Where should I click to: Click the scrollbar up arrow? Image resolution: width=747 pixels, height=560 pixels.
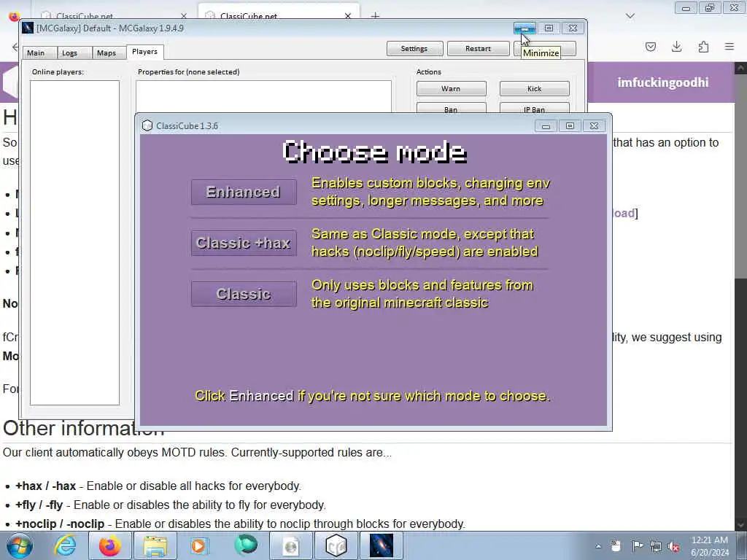[x=741, y=68]
